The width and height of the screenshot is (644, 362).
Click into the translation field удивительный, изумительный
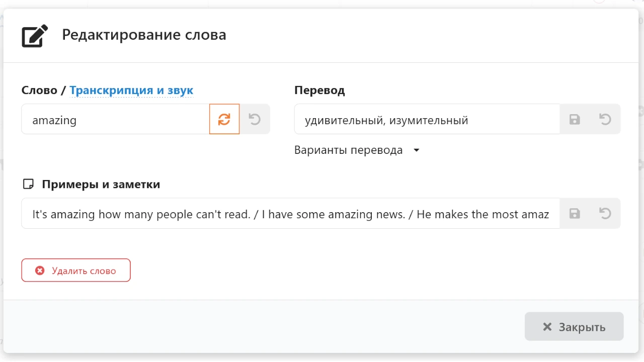(427, 119)
